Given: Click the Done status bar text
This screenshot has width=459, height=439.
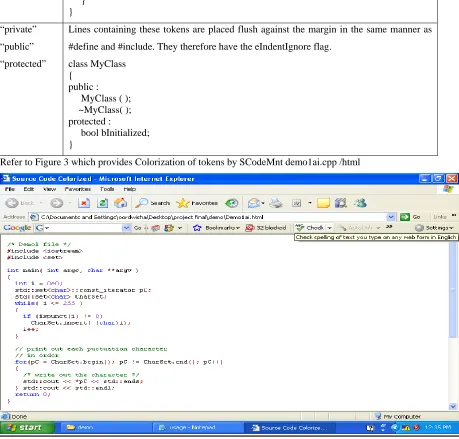Looking at the screenshot, I should click(19, 416).
